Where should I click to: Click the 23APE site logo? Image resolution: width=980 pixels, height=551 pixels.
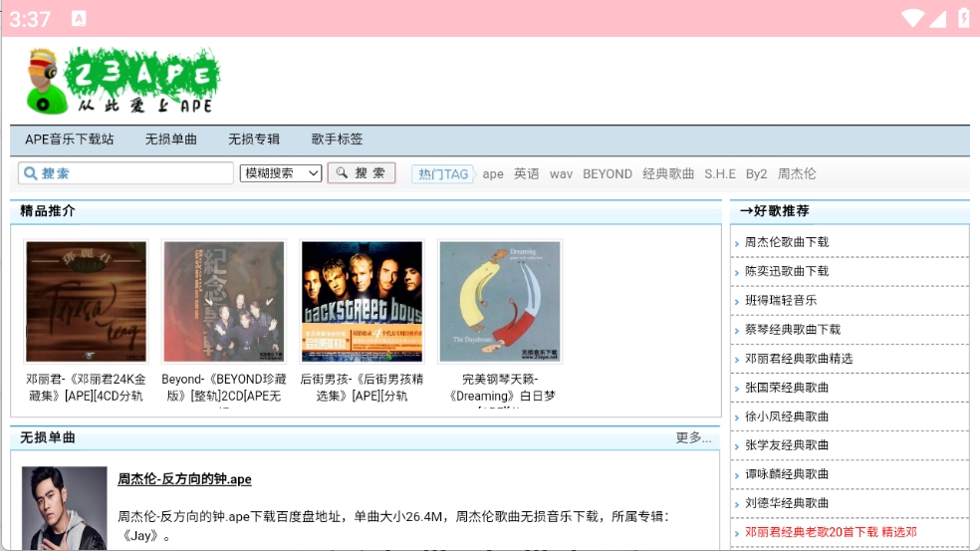(x=122, y=81)
